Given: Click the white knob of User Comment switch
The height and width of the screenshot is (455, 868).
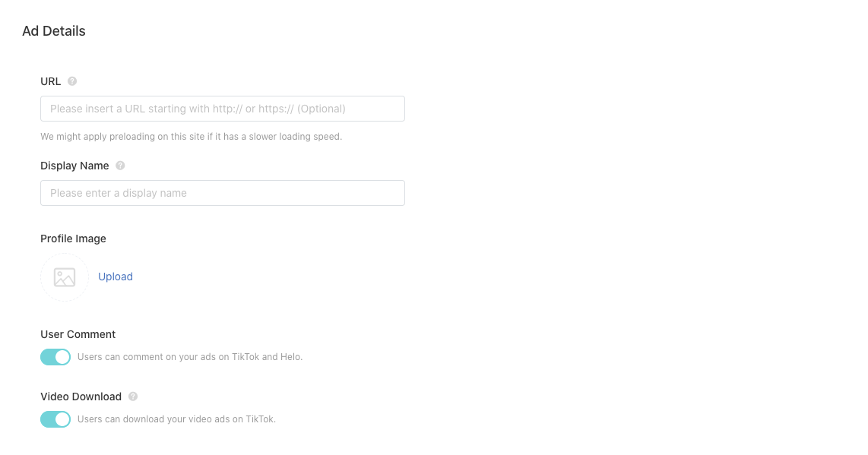Looking at the screenshot, I should (x=62, y=357).
